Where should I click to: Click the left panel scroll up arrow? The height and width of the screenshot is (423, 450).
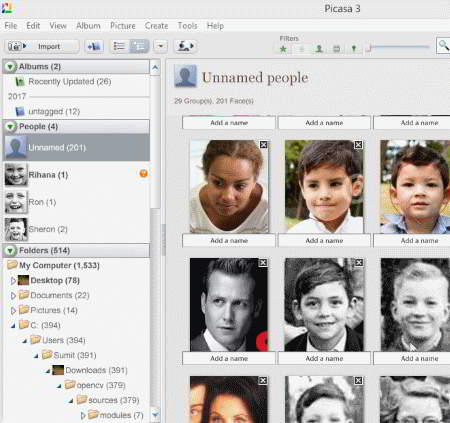tap(155, 68)
